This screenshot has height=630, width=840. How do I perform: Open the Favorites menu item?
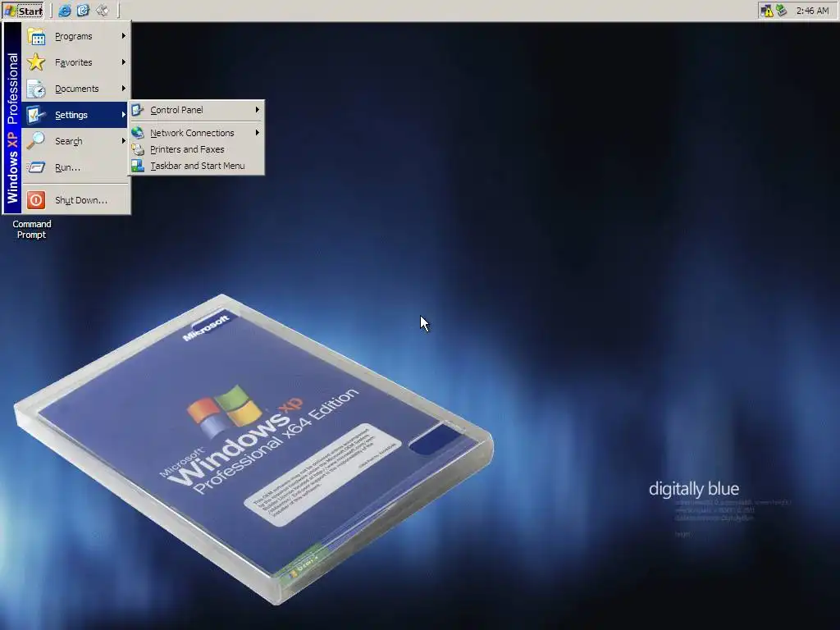[x=76, y=62]
